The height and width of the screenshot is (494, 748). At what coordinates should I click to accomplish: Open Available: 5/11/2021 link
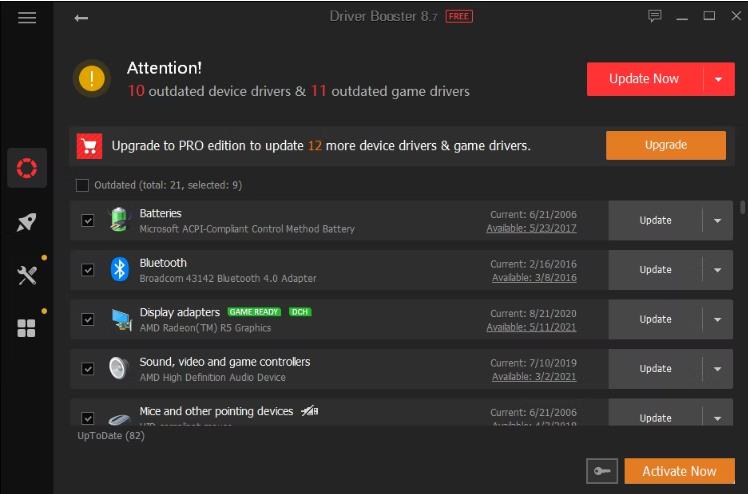click(x=531, y=328)
